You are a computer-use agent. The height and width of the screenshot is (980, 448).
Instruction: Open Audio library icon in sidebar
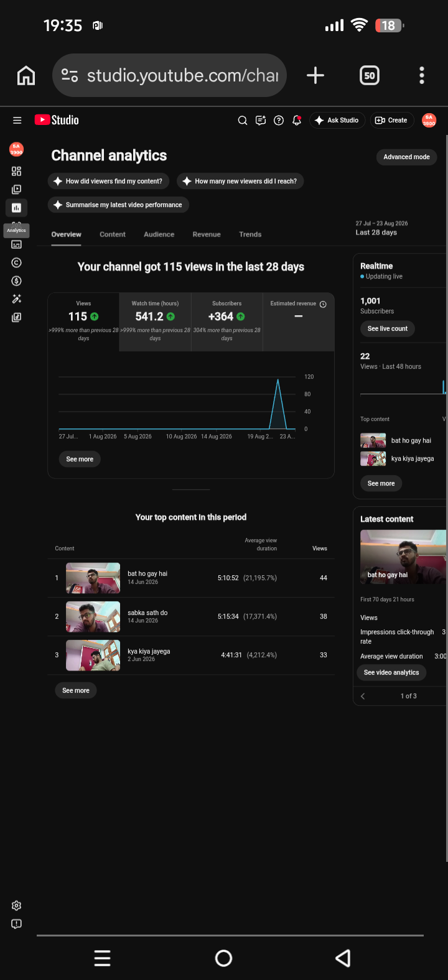point(16,317)
